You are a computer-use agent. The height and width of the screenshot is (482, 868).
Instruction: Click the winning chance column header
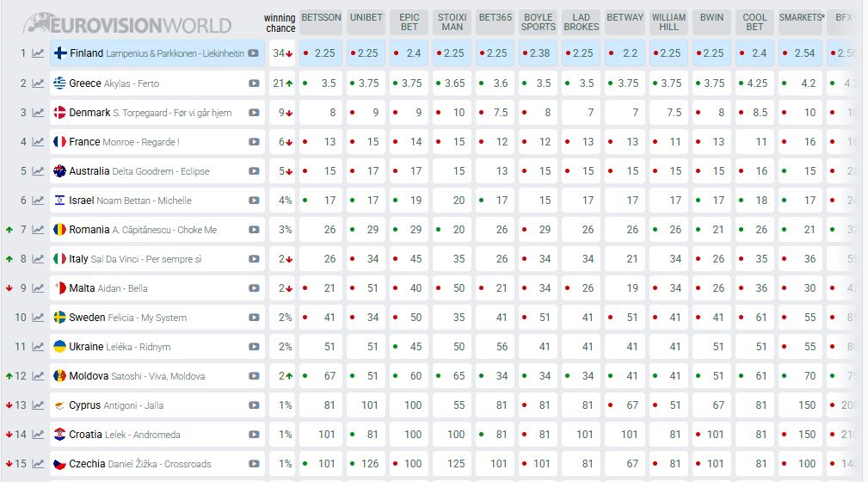280,23
